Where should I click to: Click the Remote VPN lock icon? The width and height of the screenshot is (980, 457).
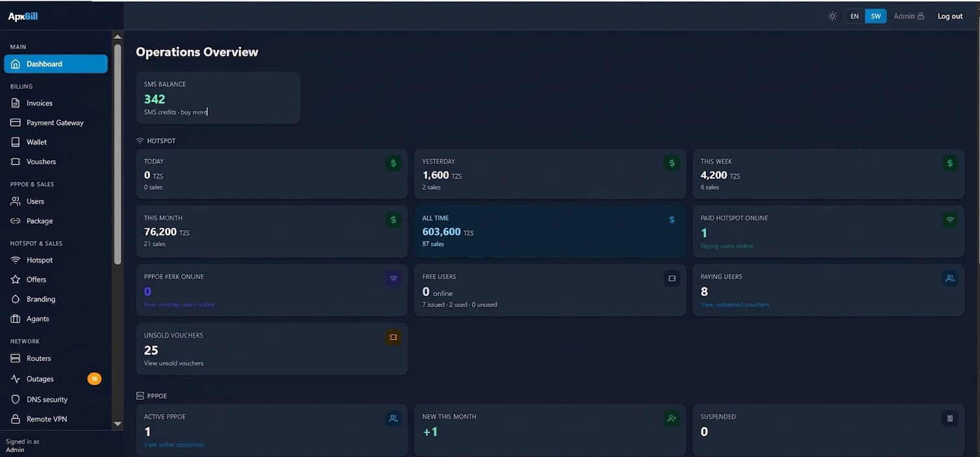16,419
